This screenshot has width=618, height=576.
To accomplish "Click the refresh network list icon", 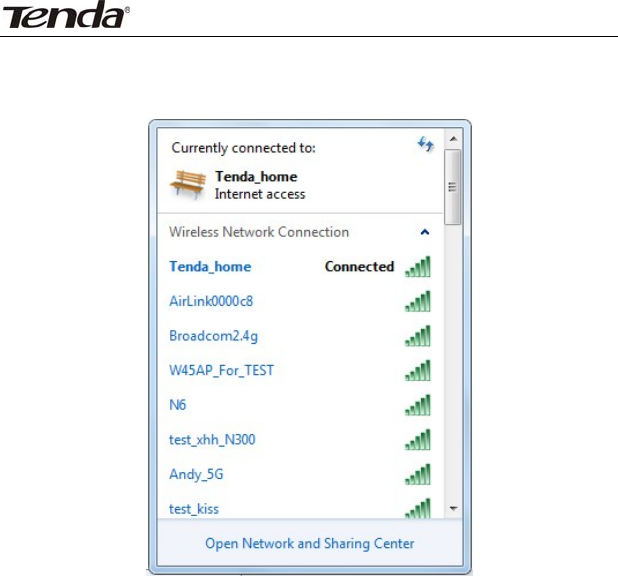I will (426, 145).
